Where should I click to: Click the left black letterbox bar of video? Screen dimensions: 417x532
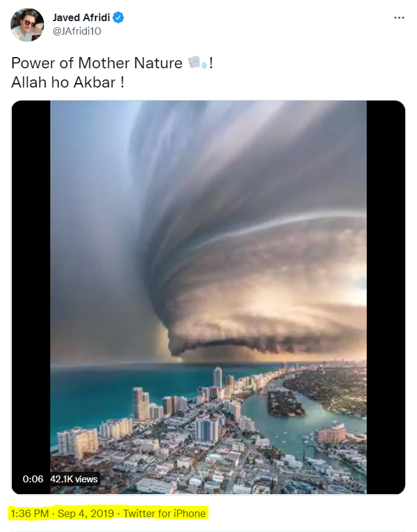pyautogui.click(x=31, y=297)
